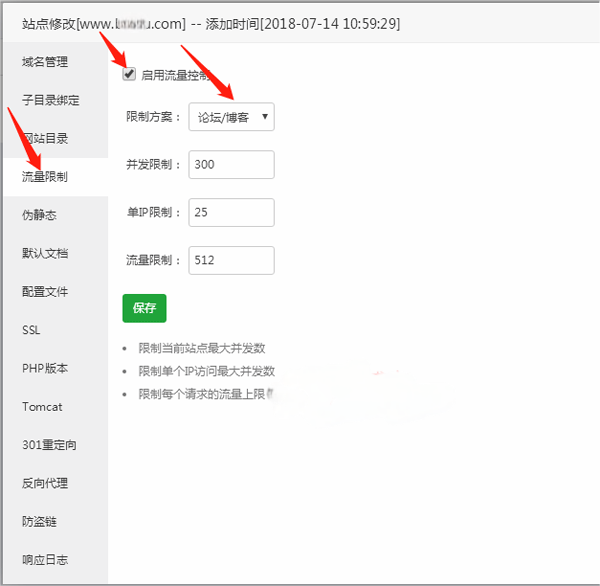Open the 默认文档 tab
Viewport: 600px width, 586px height.
[45, 253]
